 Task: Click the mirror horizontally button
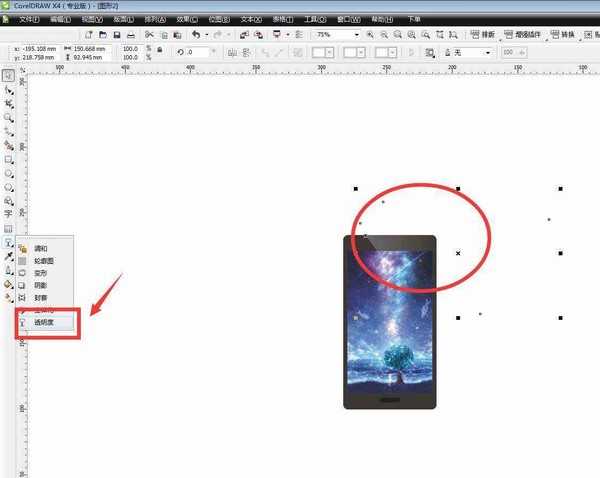(x=232, y=52)
